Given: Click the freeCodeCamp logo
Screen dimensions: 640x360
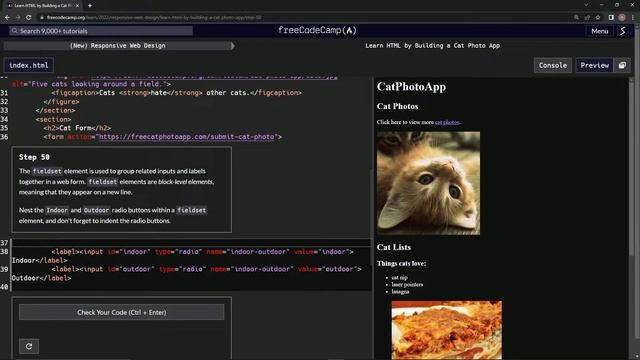Looking at the screenshot, I should point(317,31).
